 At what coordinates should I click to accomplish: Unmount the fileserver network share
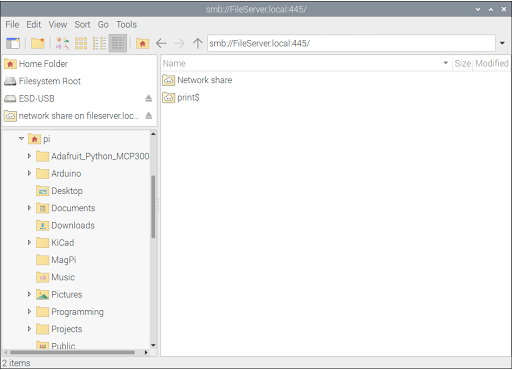[149, 116]
